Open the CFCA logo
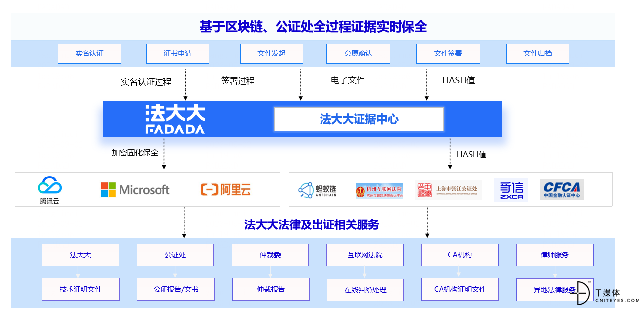 click(x=562, y=189)
